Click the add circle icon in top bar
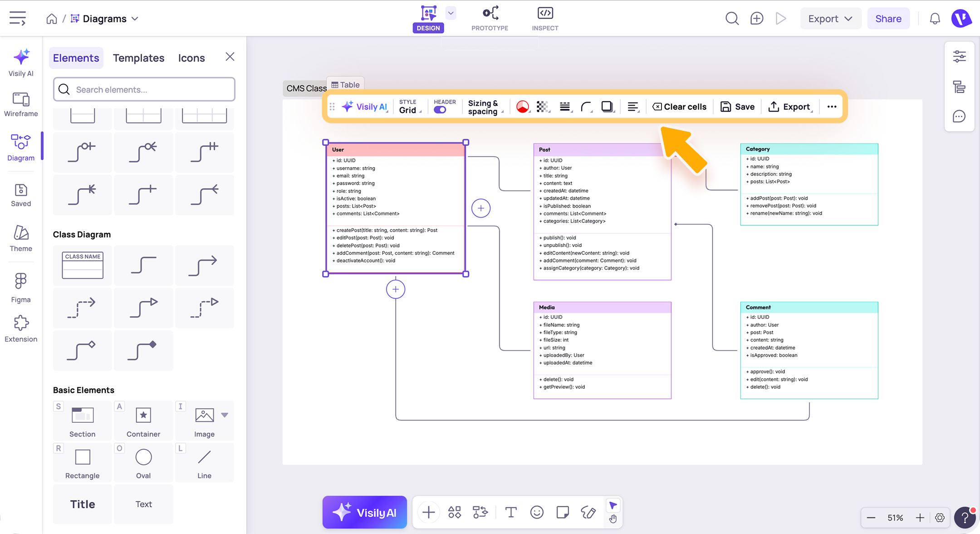This screenshot has width=980, height=534. pyautogui.click(x=756, y=19)
